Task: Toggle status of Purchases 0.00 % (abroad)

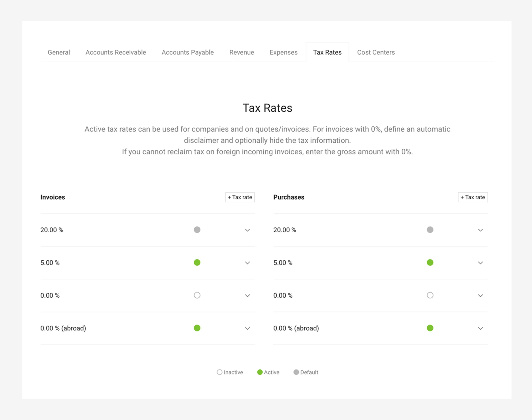Action: click(x=430, y=328)
